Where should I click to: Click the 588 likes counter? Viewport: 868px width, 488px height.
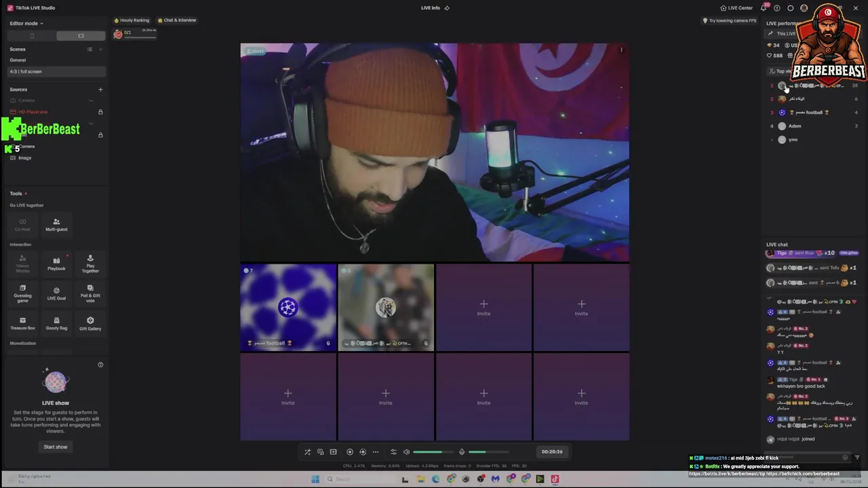(775, 56)
